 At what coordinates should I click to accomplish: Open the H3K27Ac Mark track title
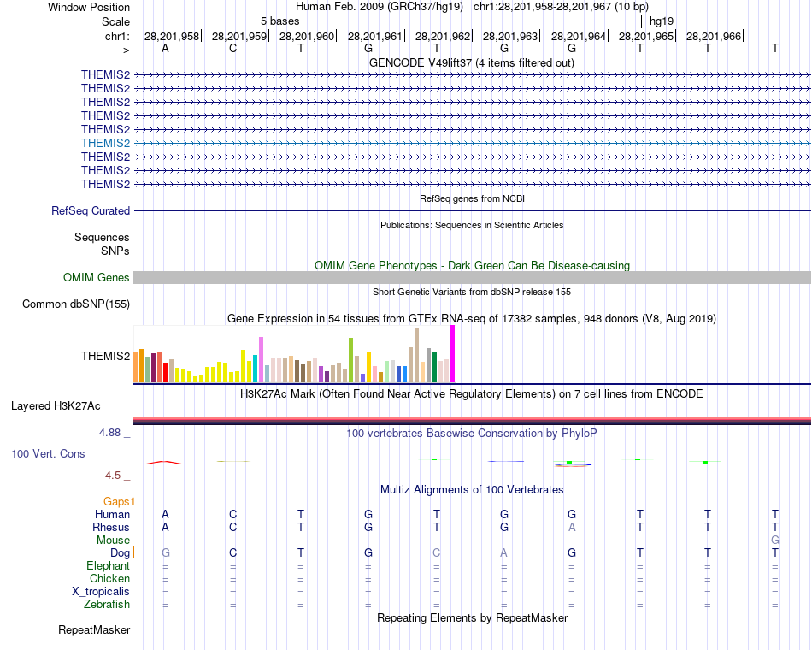pyautogui.click(x=472, y=394)
